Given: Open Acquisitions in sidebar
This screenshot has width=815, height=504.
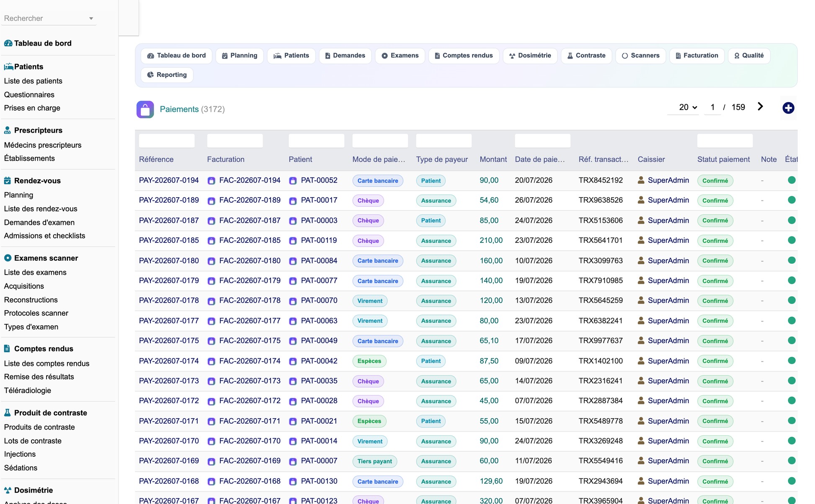Looking at the screenshot, I should (x=24, y=286).
